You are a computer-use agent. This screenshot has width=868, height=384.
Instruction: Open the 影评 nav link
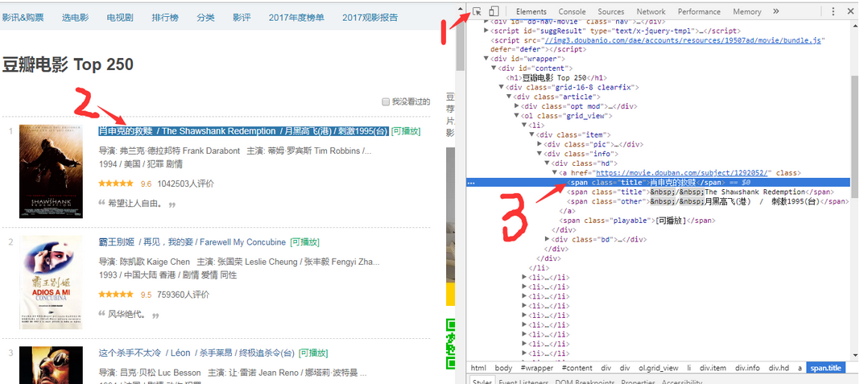[x=242, y=17]
